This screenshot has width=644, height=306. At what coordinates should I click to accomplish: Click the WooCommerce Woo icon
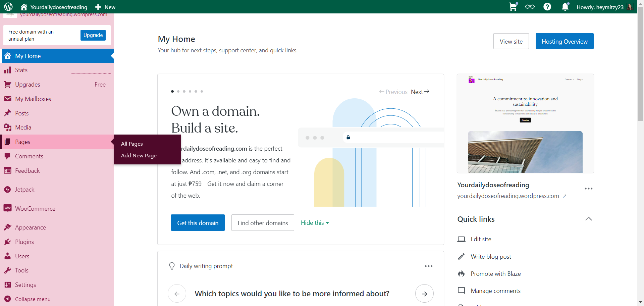coord(8,208)
